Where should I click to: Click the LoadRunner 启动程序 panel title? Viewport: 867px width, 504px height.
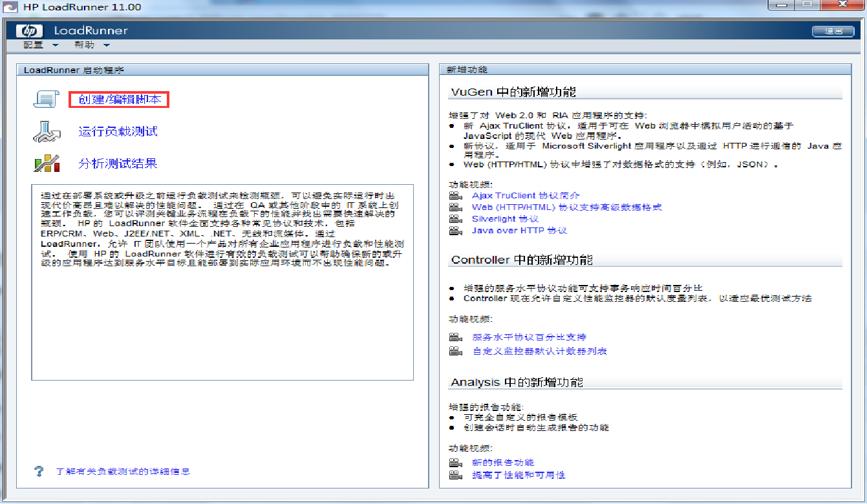click(74, 70)
